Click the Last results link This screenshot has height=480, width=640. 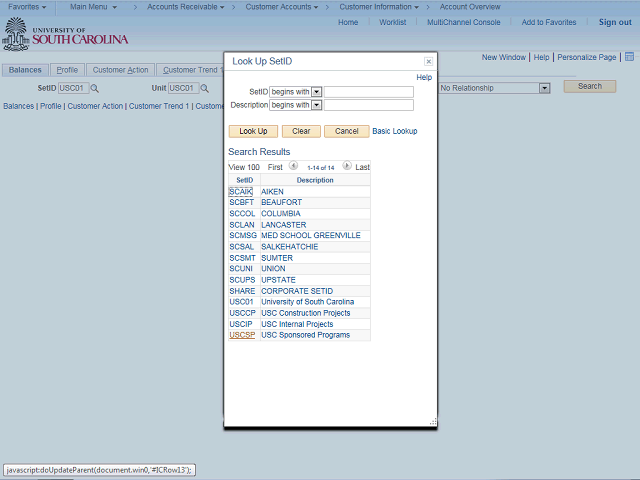(x=362, y=167)
